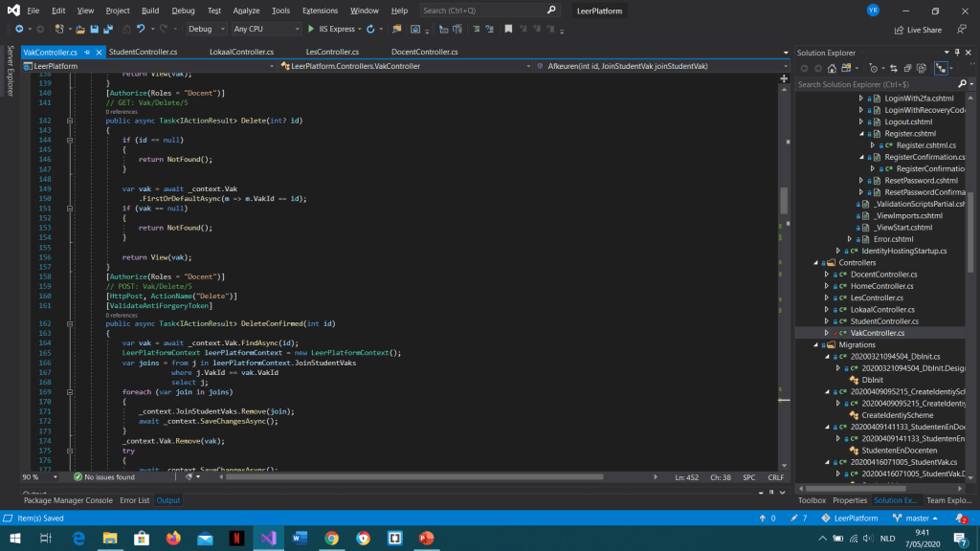Click the Solution Explorer home icon
The height and width of the screenshot is (551, 980).
(x=831, y=69)
